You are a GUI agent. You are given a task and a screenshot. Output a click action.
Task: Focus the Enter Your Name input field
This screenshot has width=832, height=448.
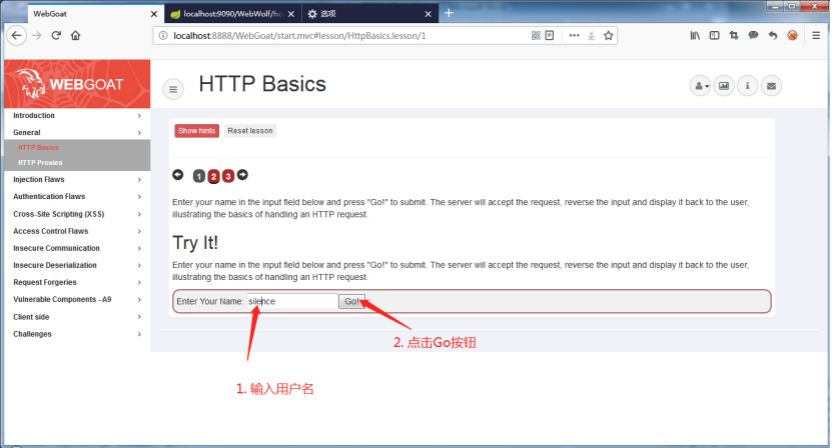tap(292, 301)
